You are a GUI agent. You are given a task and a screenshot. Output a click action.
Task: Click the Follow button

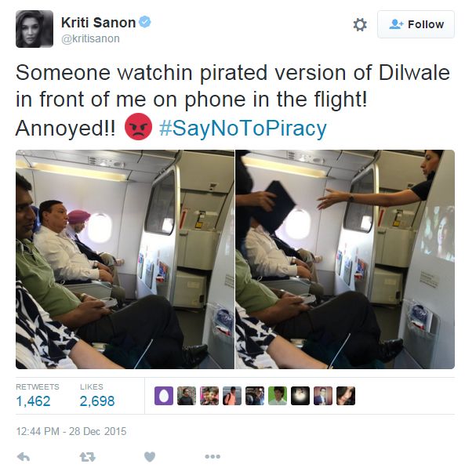pyautogui.click(x=416, y=24)
